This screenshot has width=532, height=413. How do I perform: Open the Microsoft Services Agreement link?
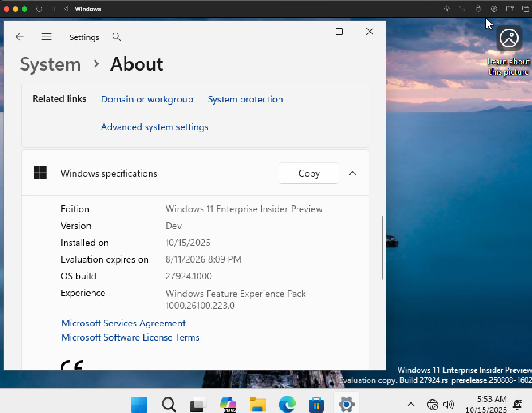click(x=123, y=323)
